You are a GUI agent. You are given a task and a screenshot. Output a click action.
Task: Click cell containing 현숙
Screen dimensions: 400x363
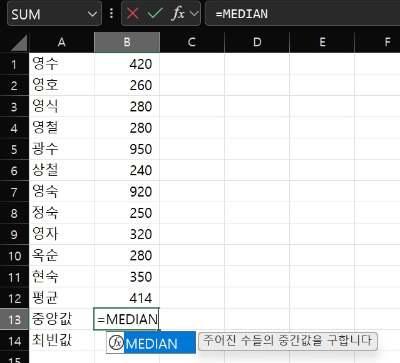[x=61, y=277]
